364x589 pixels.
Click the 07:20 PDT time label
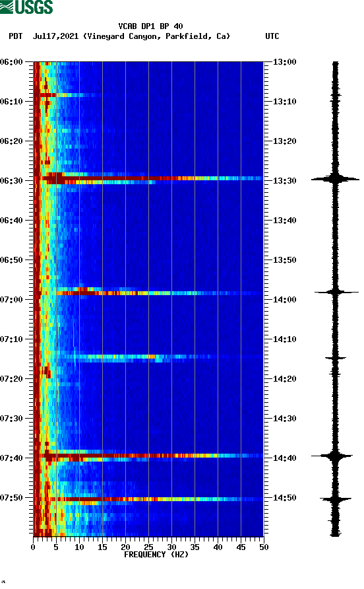[x=12, y=378]
